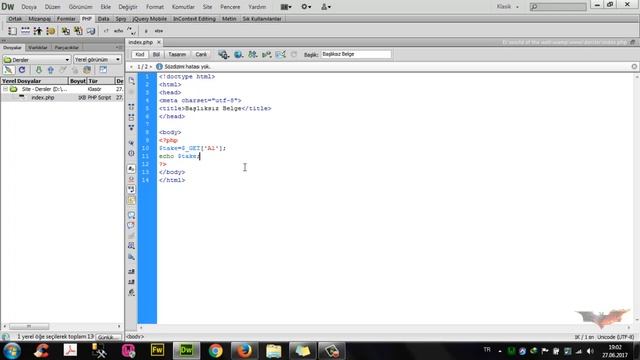
Task: Click the visual aids icon
Action: click(x=280, y=54)
